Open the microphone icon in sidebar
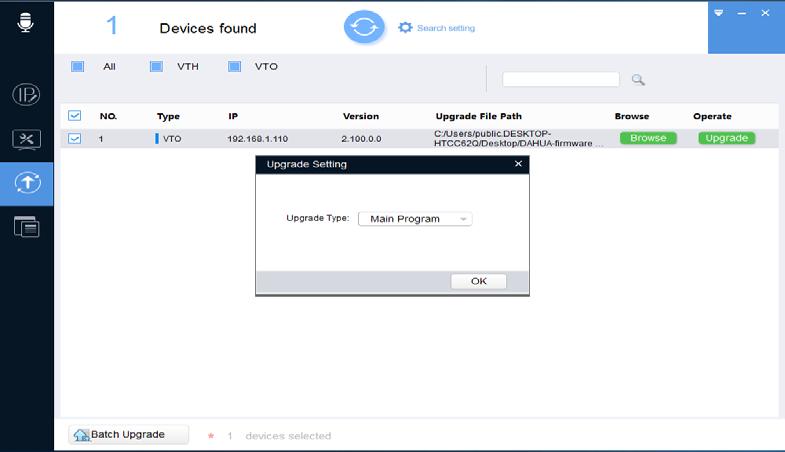This screenshot has height=452, width=785. 26,23
